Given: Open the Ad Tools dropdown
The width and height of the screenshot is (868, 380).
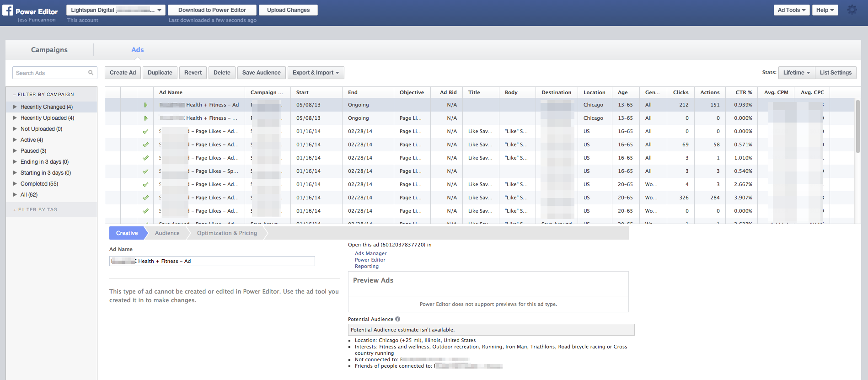Looking at the screenshot, I should [x=792, y=10].
